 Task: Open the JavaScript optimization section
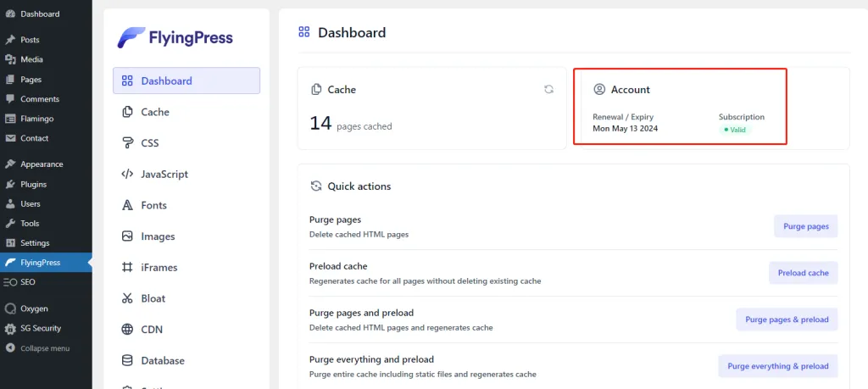164,175
